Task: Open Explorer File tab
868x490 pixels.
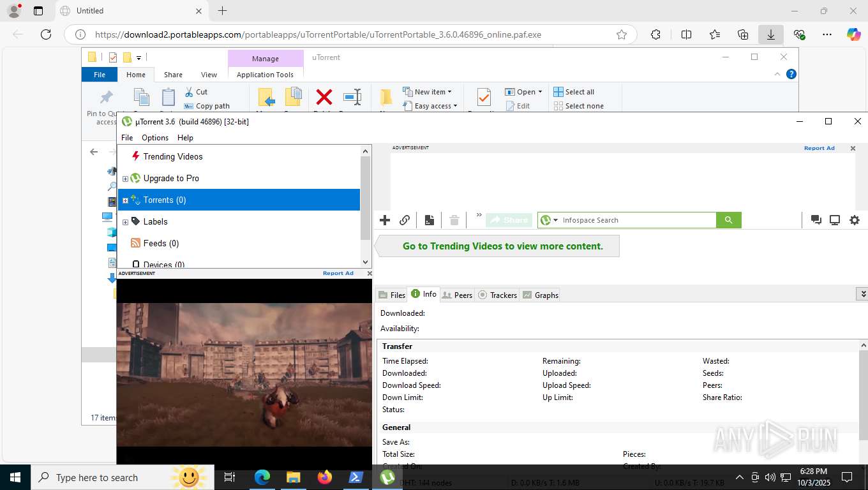Action: coord(100,75)
